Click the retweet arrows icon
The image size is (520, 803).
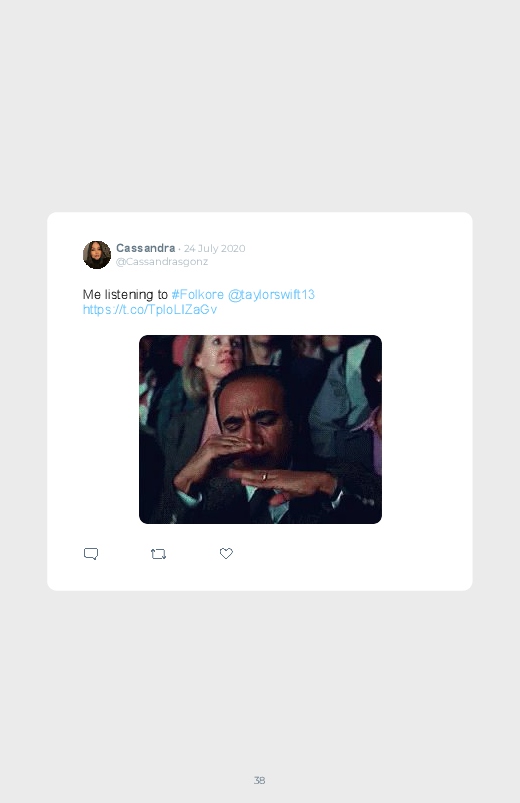tap(158, 554)
